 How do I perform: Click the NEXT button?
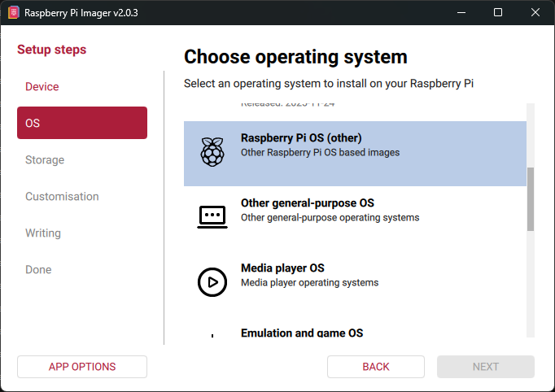point(486,367)
